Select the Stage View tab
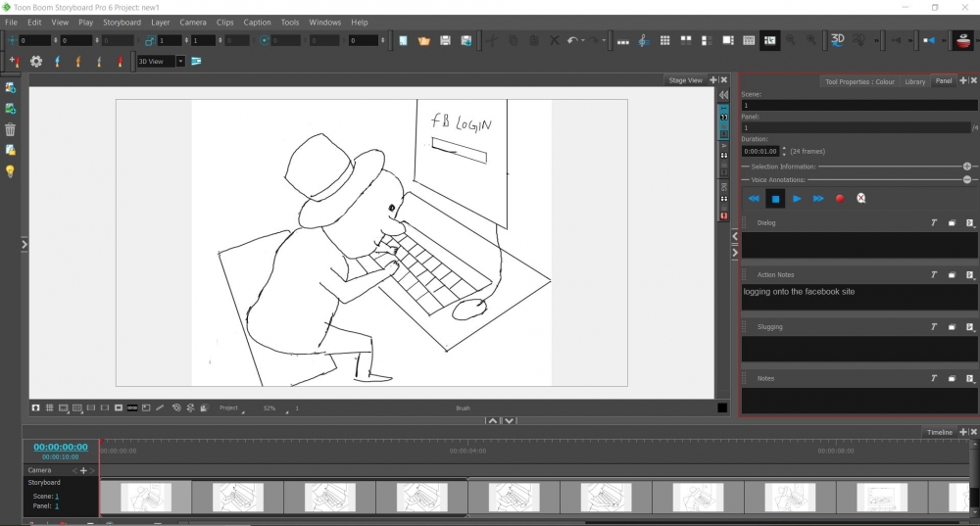 685,80
